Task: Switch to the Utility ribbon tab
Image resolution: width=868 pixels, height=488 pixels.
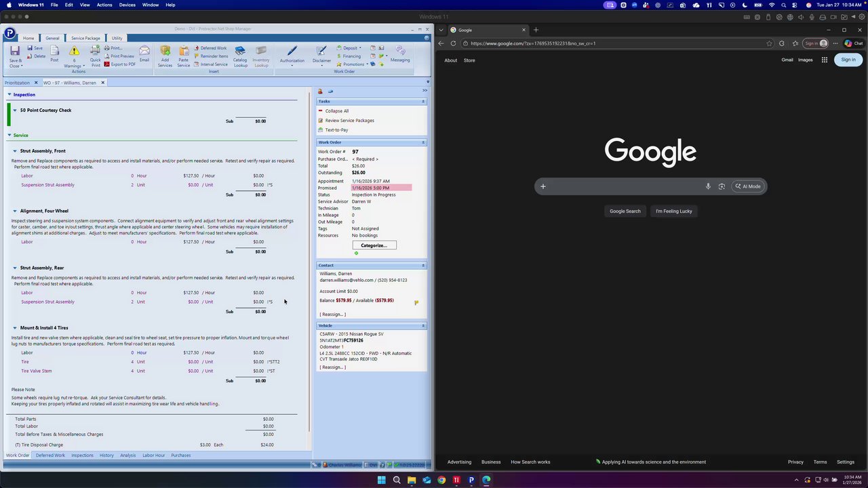Action: 117,38
